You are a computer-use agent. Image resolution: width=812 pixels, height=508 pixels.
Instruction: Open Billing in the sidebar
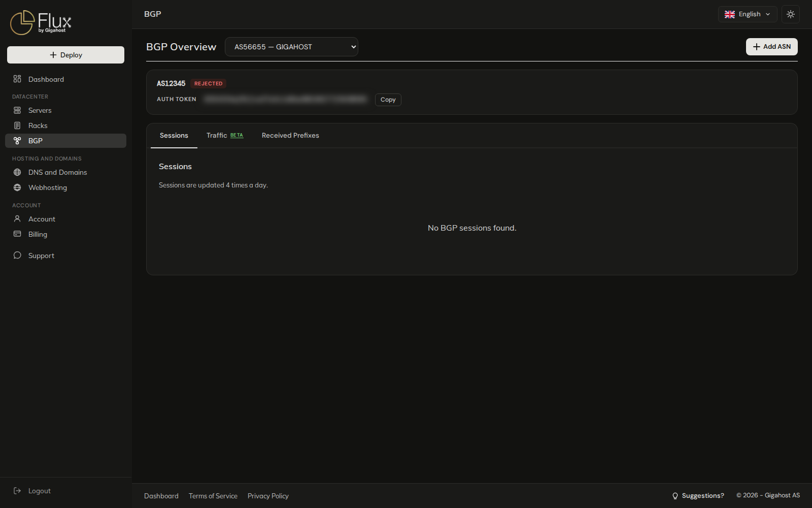[x=65, y=234]
